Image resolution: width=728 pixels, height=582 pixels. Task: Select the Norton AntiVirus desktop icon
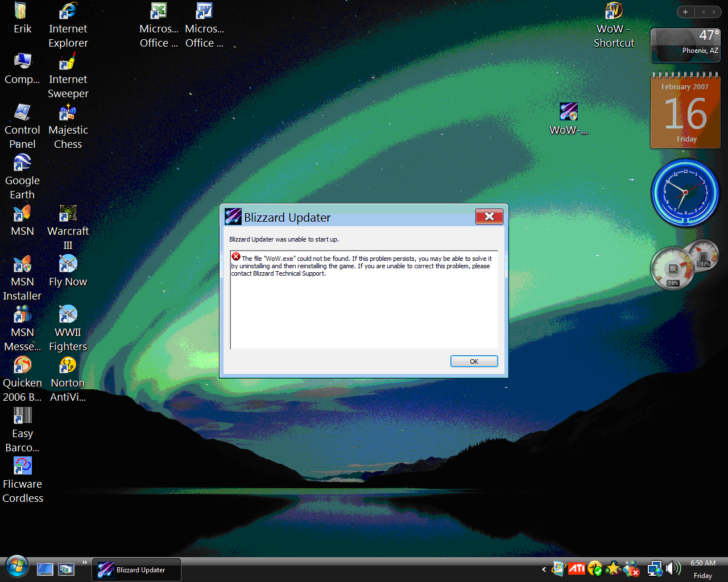[x=68, y=366]
